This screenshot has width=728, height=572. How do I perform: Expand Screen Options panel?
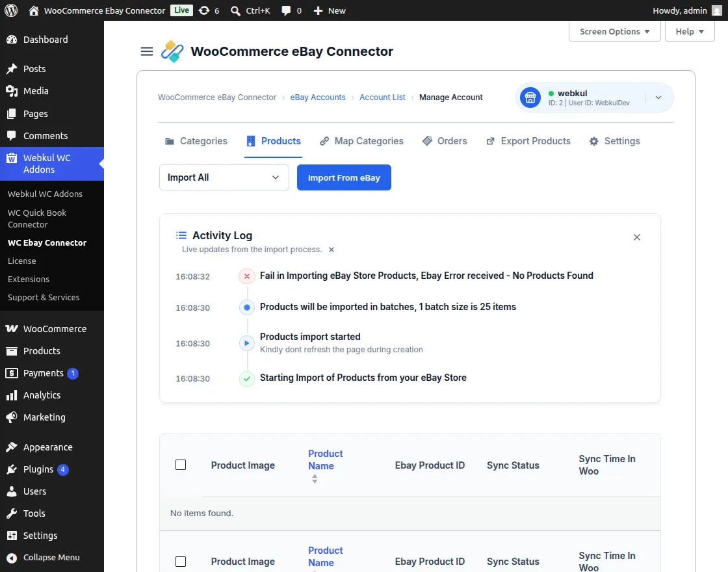615,32
